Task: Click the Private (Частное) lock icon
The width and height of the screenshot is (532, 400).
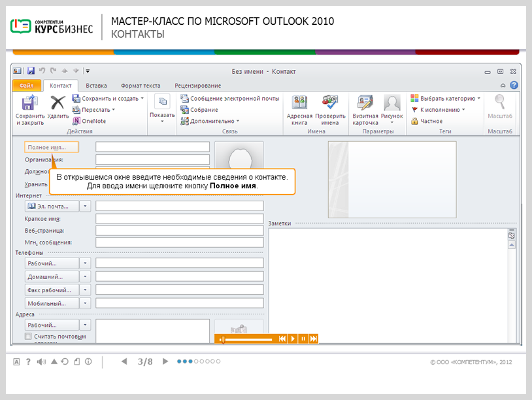Action: click(414, 121)
